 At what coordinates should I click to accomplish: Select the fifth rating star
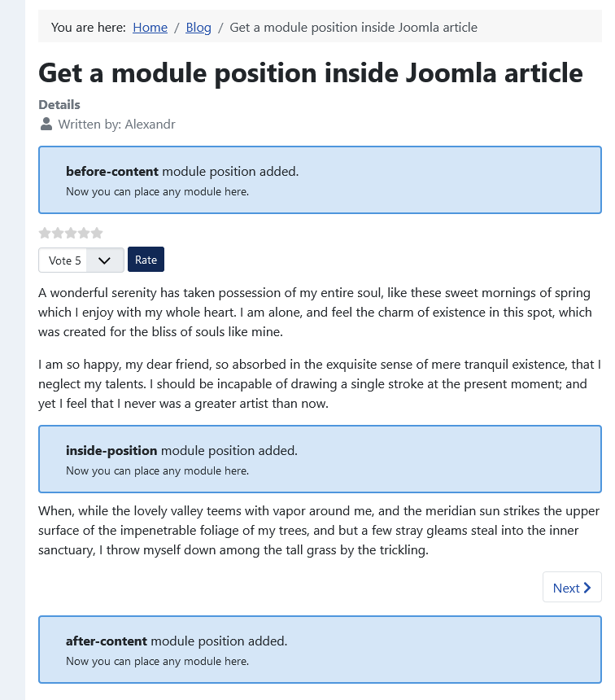tap(97, 233)
